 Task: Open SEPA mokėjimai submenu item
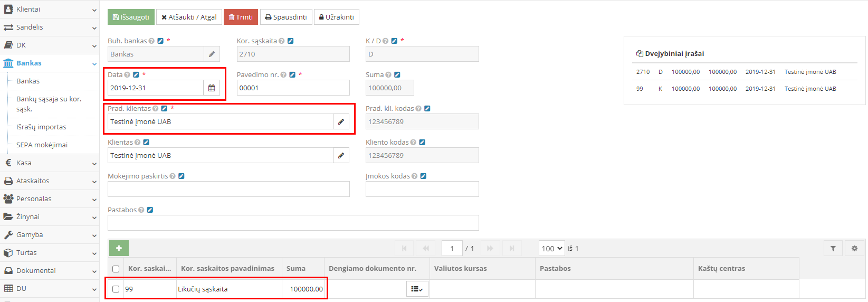click(42, 145)
